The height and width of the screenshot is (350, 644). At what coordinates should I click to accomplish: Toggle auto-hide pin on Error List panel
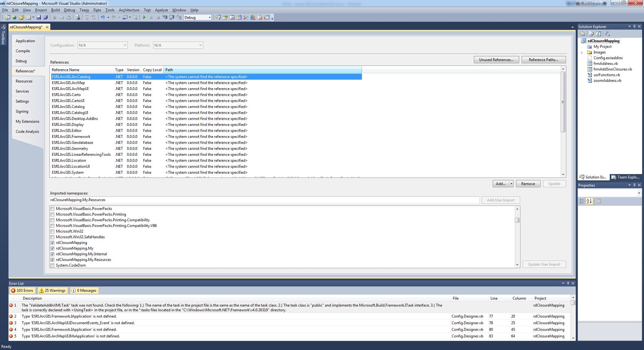pos(568,283)
